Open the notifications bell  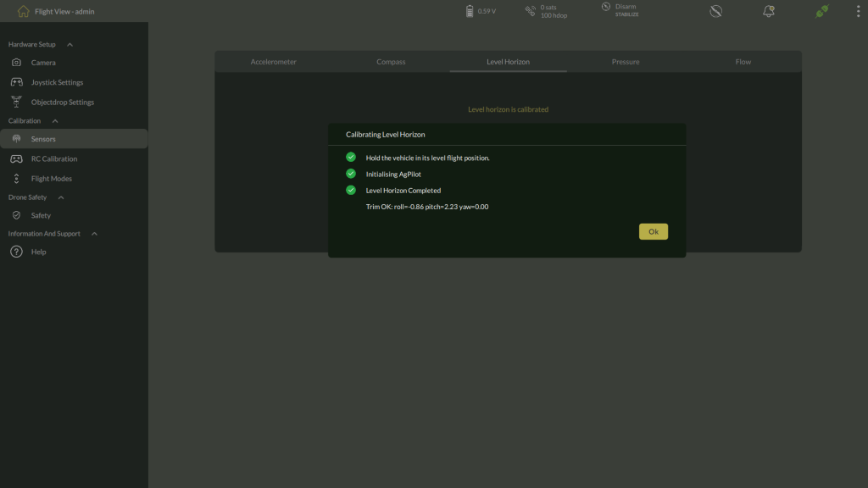click(768, 11)
